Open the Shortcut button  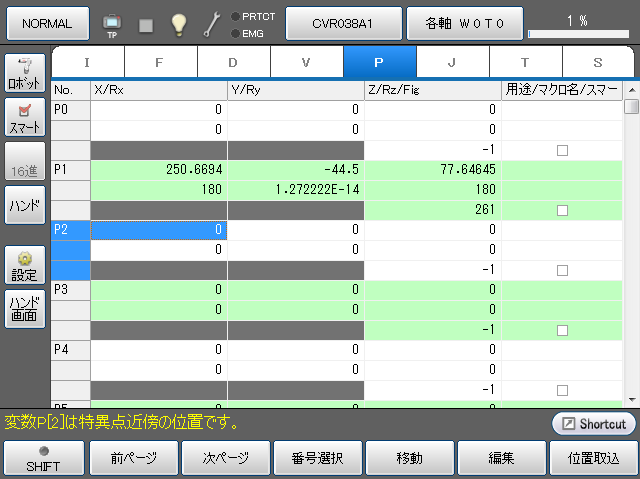pyautogui.click(x=593, y=423)
